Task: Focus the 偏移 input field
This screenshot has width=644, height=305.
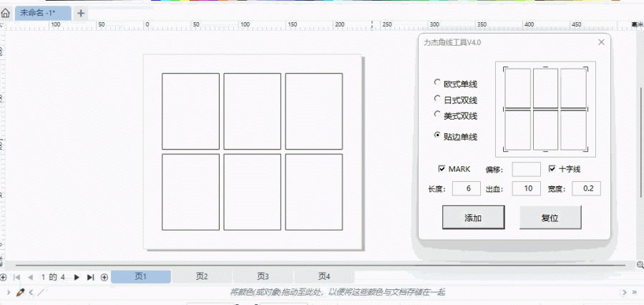Action: pos(526,169)
